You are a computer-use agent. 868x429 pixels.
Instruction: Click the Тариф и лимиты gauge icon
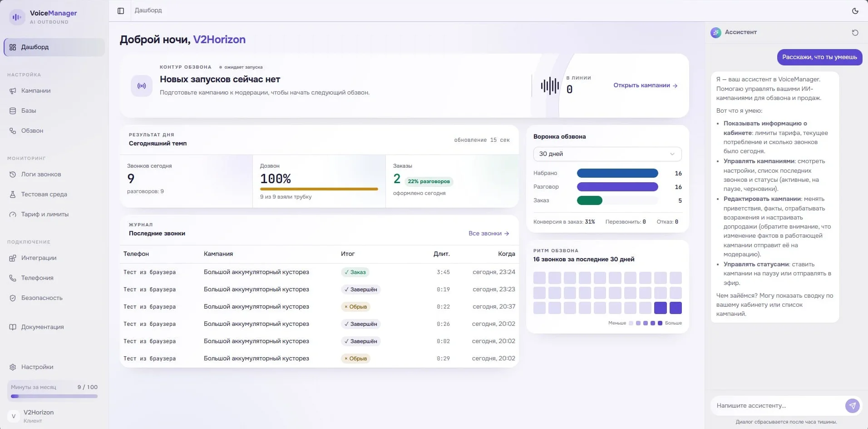click(x=13, y=214)
